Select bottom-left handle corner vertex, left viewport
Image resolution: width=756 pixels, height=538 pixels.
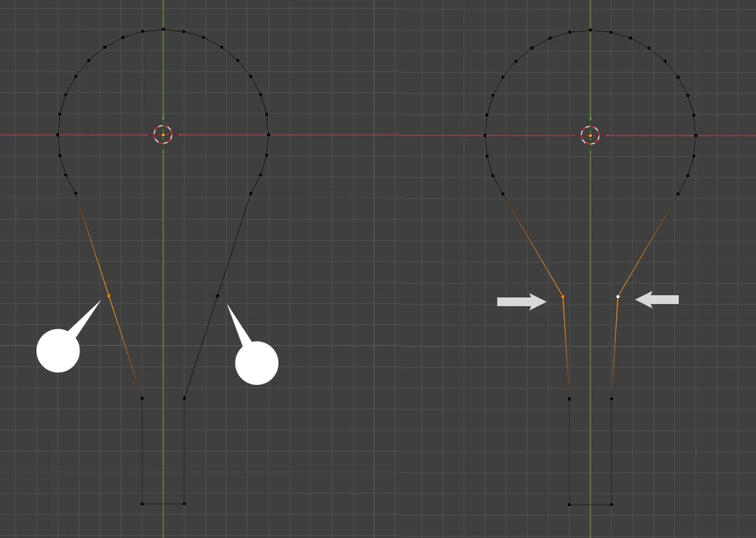tap(141, 504)
